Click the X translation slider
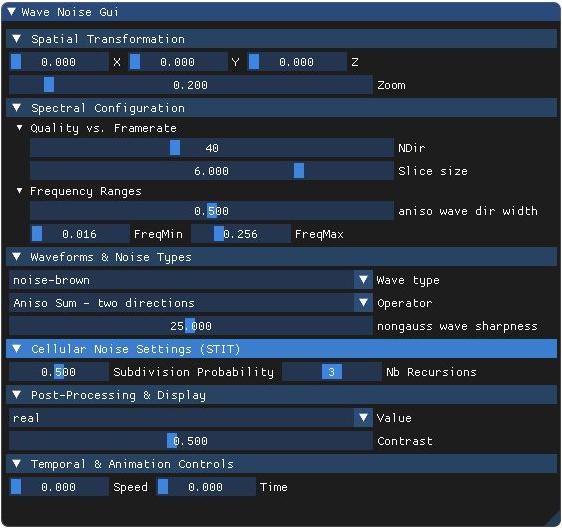This screenshot has height=528, width=562. tap(58, 62)
